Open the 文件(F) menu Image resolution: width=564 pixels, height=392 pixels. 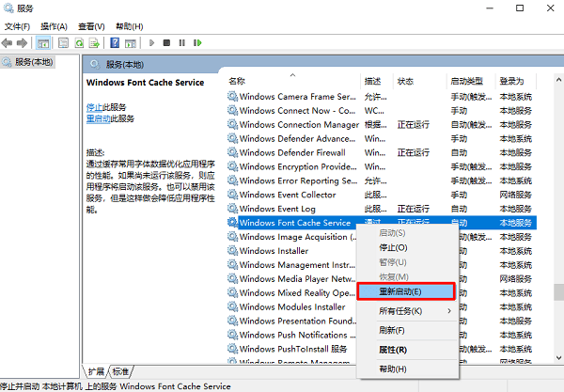pos(17,26)
